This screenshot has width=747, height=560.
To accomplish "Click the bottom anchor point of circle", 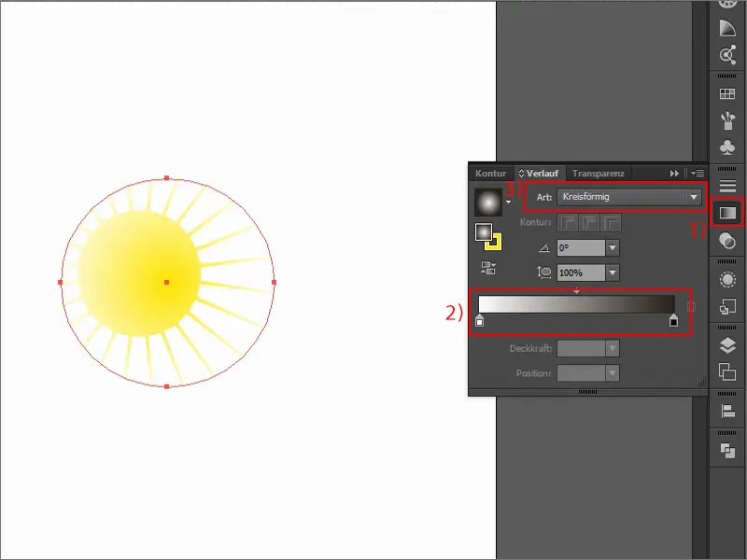I will 167,386.
